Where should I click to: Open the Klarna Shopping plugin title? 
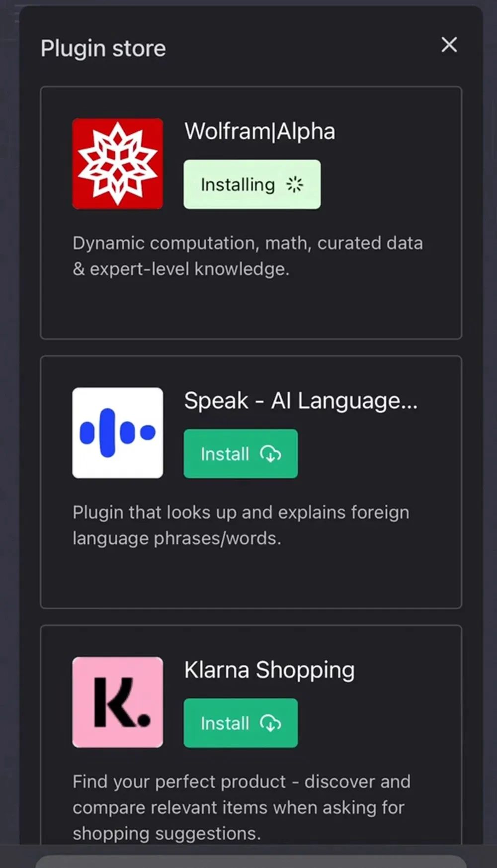click(269, 671)
